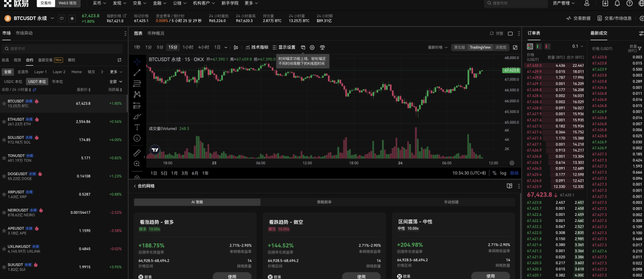Select the 期权 market tab

pos(71,60)
